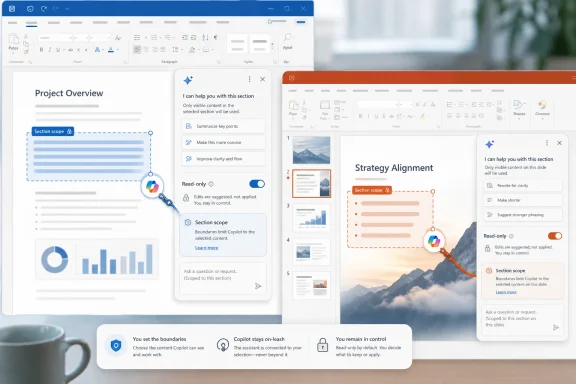The width and height of the screenshot is (576, 384).
Task: Click Make this more concise suggestion
Action: pyautogui.click(x=223, y=142)
